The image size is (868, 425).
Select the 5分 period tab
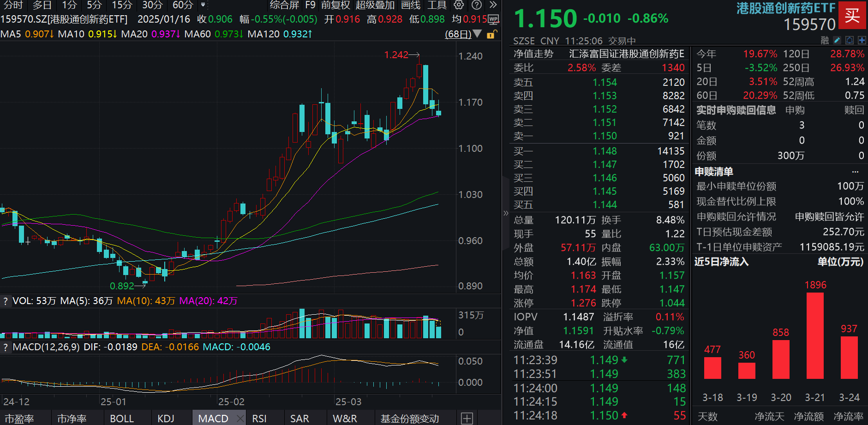click(94, 5)
